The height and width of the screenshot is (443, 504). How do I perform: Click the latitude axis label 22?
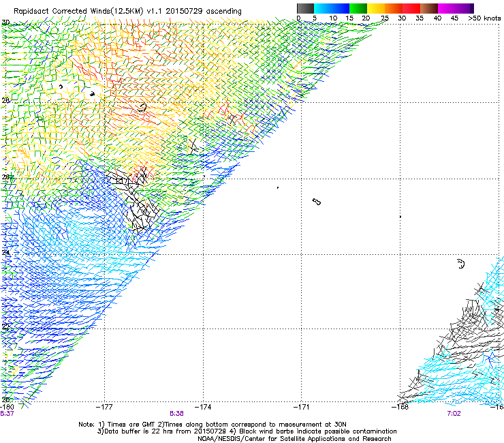pyautogui.click(x=5, y=326)
